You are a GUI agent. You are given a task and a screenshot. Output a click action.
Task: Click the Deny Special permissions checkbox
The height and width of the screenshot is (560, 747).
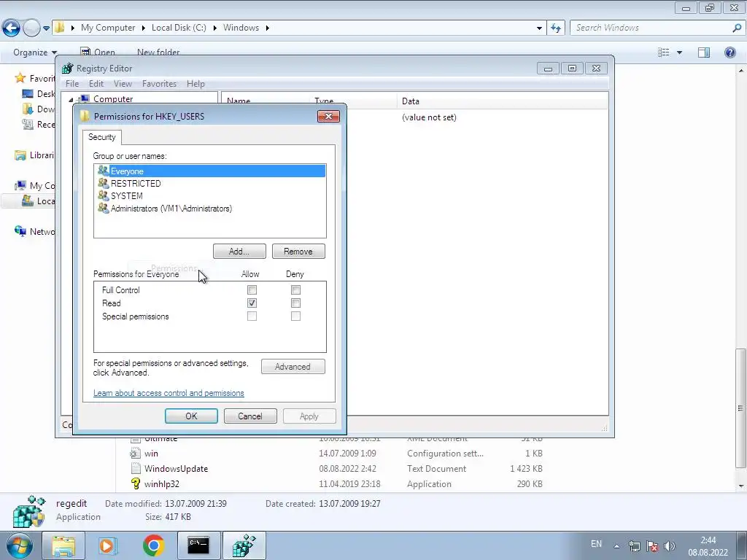pyautogui.click(x=296, y=316)
